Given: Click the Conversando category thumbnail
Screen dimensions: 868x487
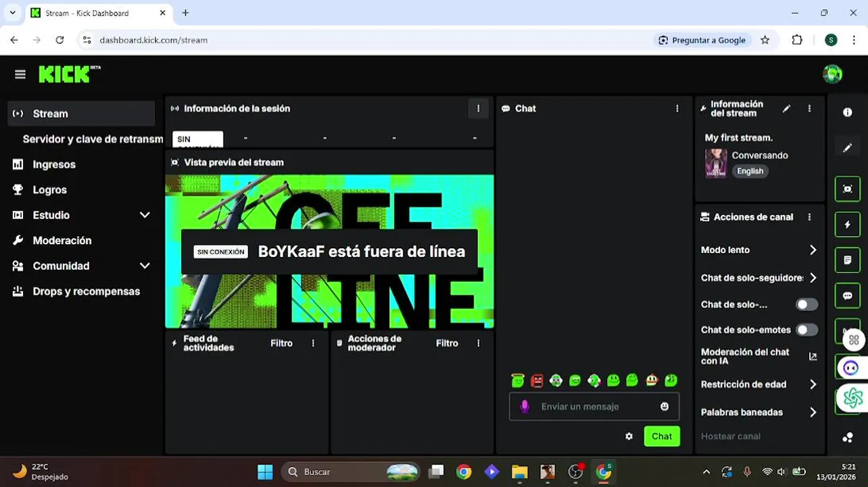Looking at the screenshot, I should pyautogui.click(x=716, y=163).
